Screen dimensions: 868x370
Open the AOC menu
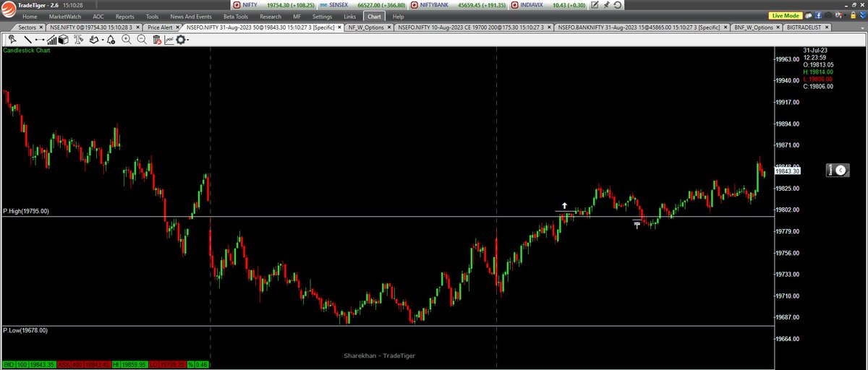pyautogui.click(x=98, y=16)
